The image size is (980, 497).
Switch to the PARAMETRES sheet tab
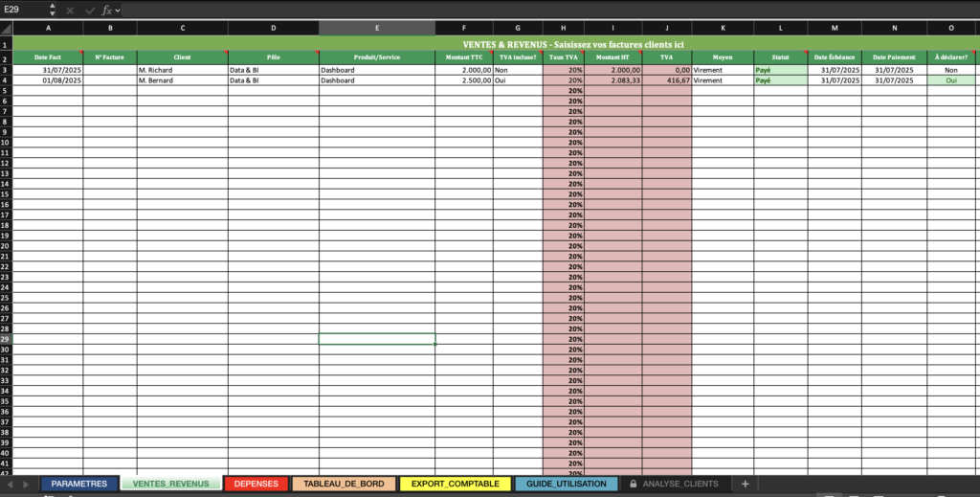coord(79,484)
